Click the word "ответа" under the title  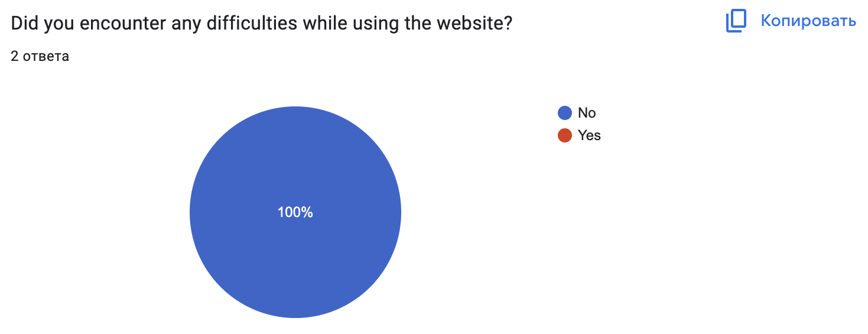(x=45, y=57)
